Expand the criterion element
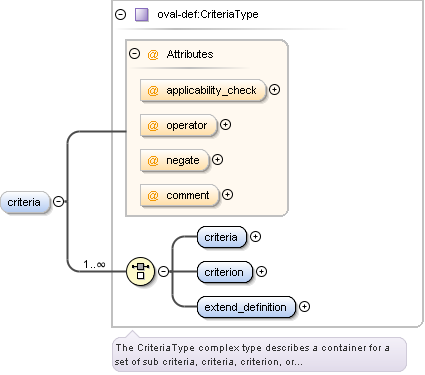425x375 pixels. point(261,272)
